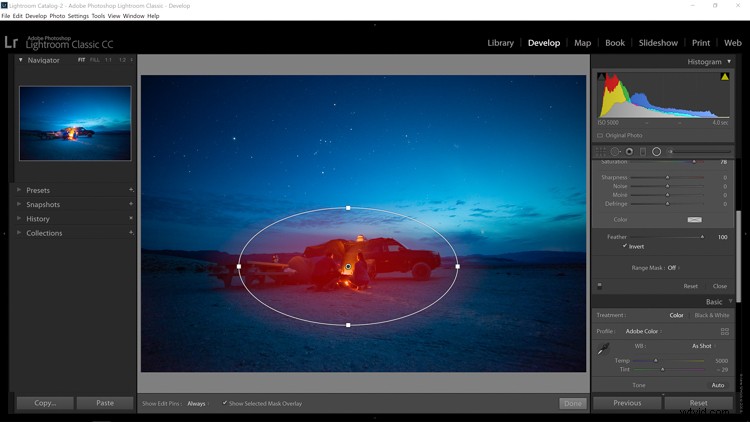Select the Graduated Filter tool
750x422 pixels.
pos(643,152)
